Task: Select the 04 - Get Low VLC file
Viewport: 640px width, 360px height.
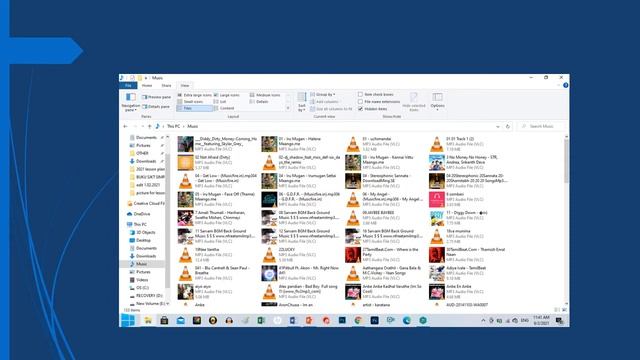Action: pos(217,181)
